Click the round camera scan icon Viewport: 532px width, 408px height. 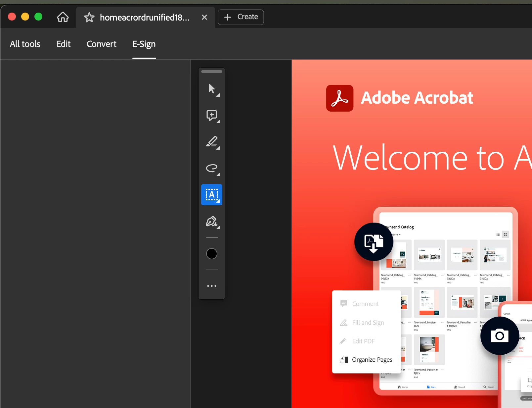500,336
